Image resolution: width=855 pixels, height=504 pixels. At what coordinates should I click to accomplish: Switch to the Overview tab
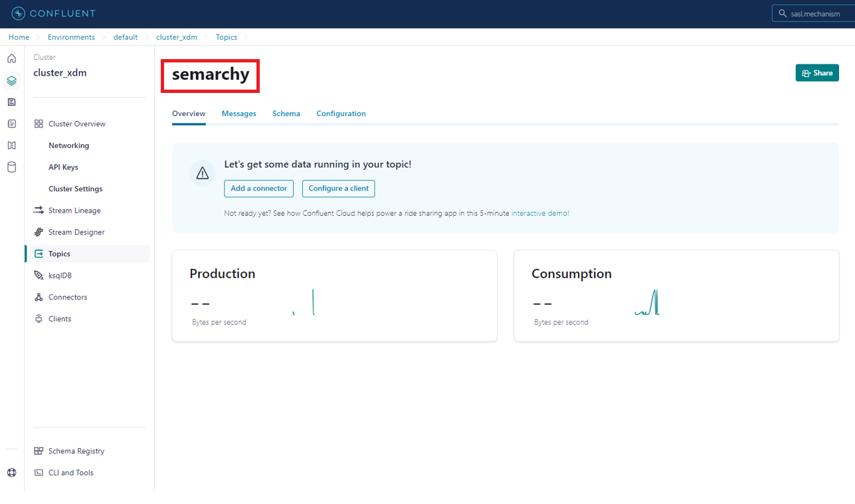tap(189, 114)
